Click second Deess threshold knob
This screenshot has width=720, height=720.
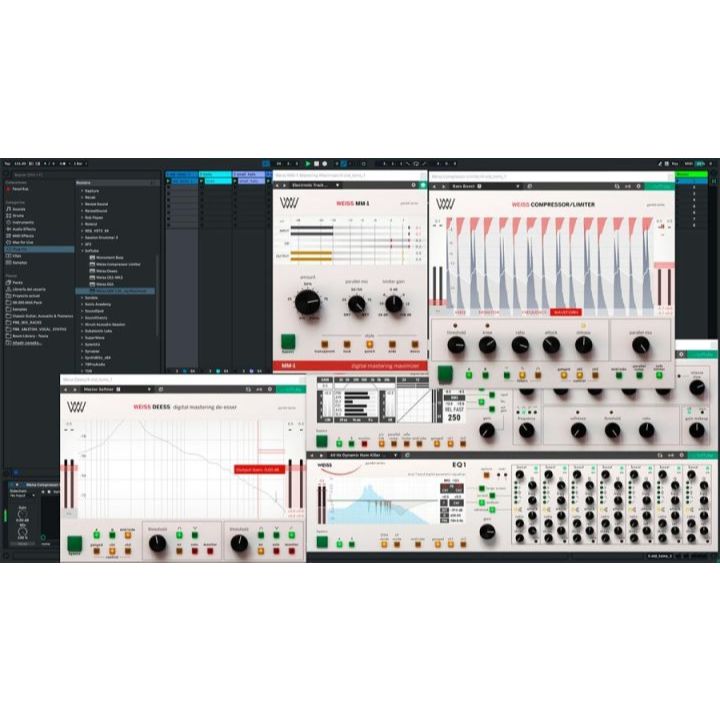point(239,544)
